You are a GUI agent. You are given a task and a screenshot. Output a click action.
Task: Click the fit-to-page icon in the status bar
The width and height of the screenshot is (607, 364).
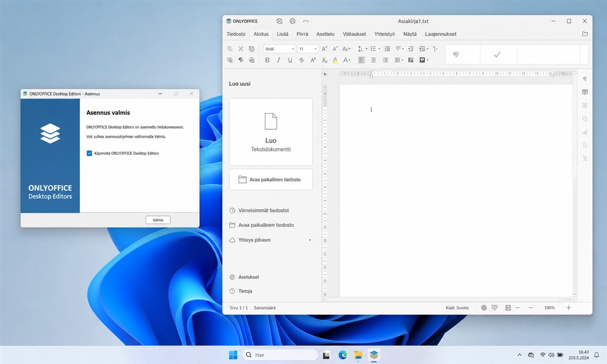507,307
